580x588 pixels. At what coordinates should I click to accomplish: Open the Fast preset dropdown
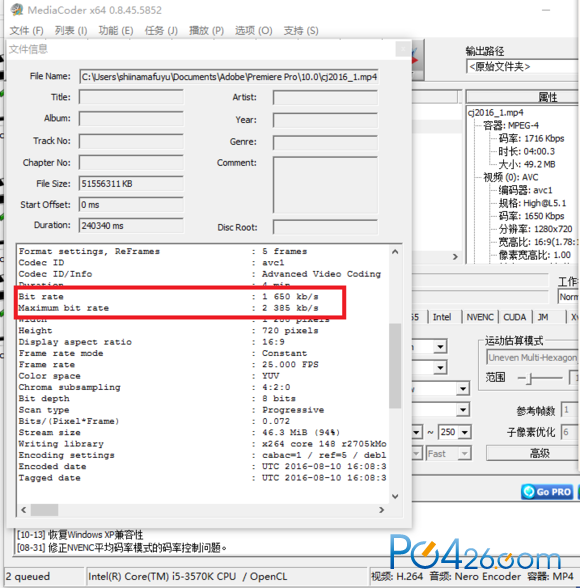point(465,454)
